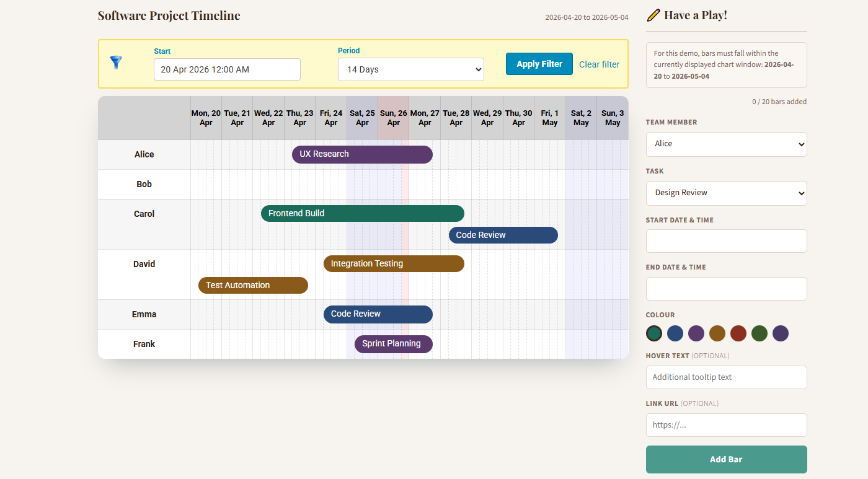Click Carol's Frontend Build bar
Viewport: 868px width, 479px height.
click(x=363, y=213)
